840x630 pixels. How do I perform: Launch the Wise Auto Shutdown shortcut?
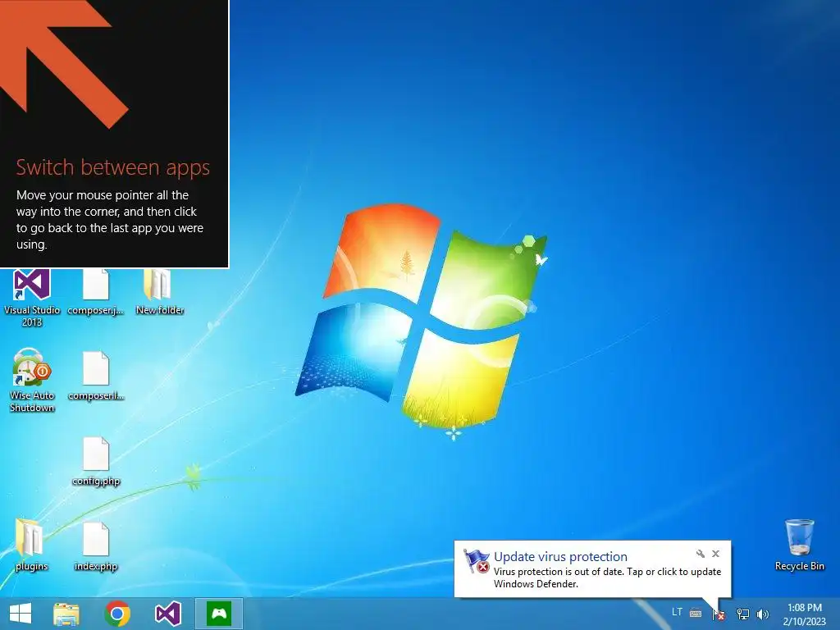click(32, 381)
